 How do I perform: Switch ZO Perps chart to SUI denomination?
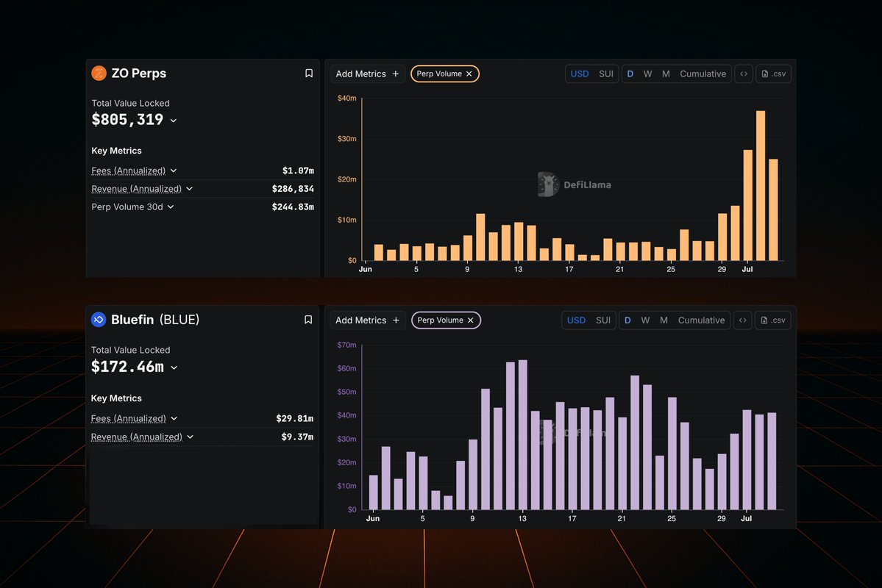pyautogui.click(x=606, y=73)
